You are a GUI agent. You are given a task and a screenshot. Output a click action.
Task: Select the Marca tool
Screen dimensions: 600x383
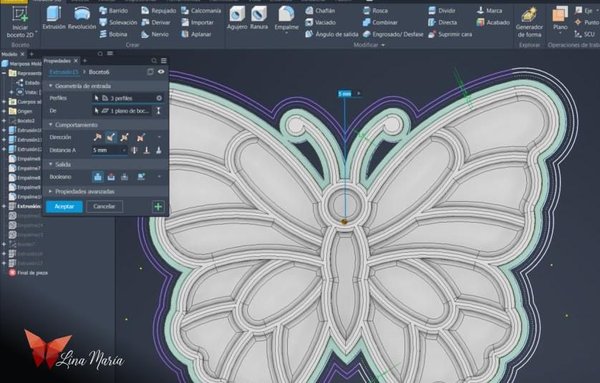coord(489,11)
